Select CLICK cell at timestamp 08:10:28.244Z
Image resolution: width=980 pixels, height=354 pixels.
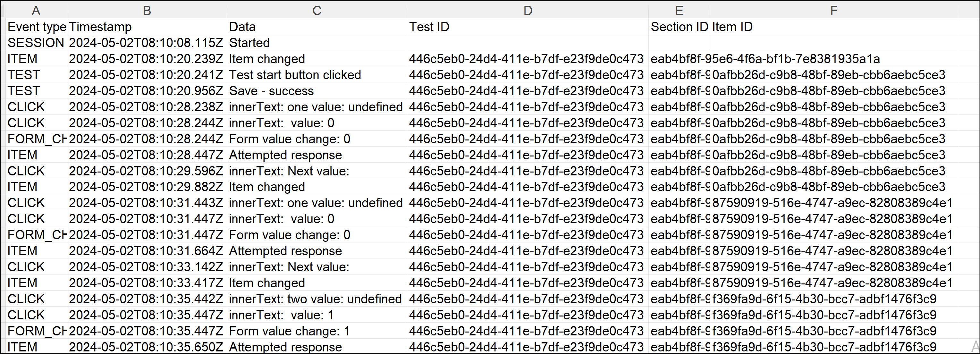(x=36, y=122)
